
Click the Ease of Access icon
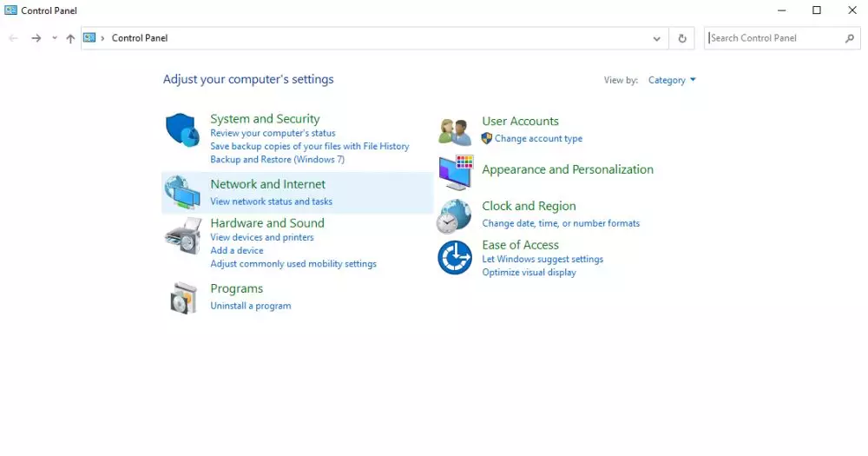point(455,258)
